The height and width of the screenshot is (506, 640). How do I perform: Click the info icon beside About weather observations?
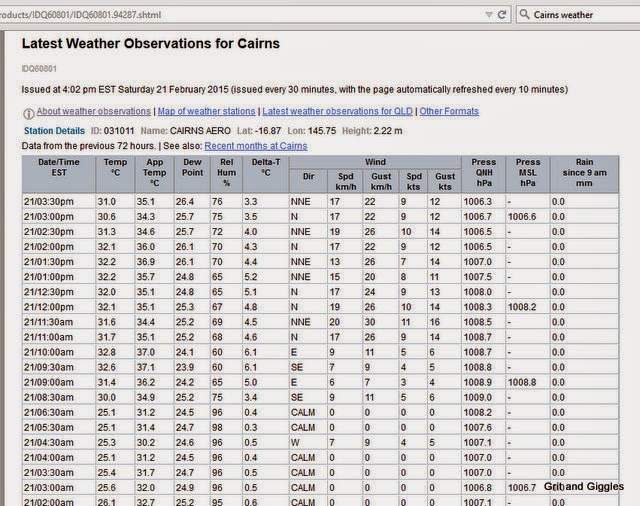(x=29, y=113)
